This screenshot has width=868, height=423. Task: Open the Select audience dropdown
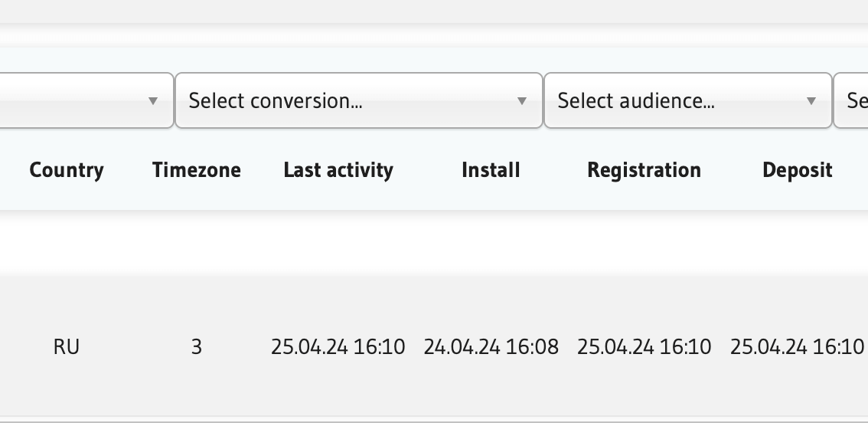pos(674,100)
